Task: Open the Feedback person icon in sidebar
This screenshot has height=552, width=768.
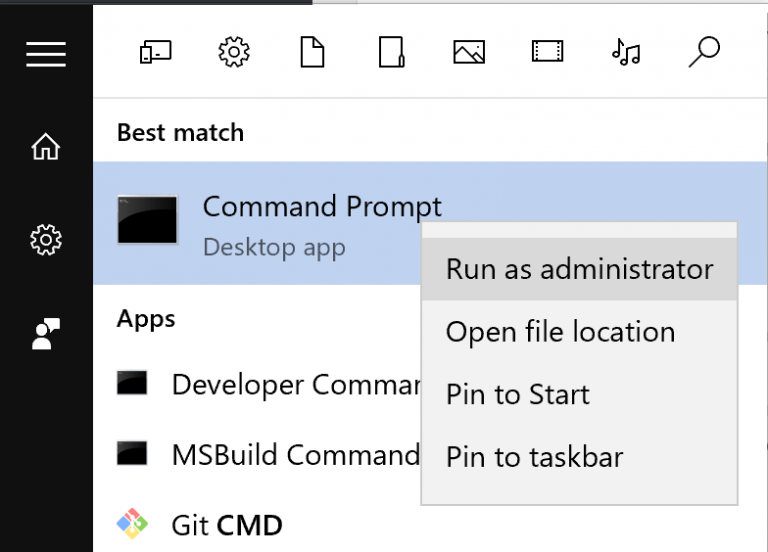Action: (x=46, y=334)
